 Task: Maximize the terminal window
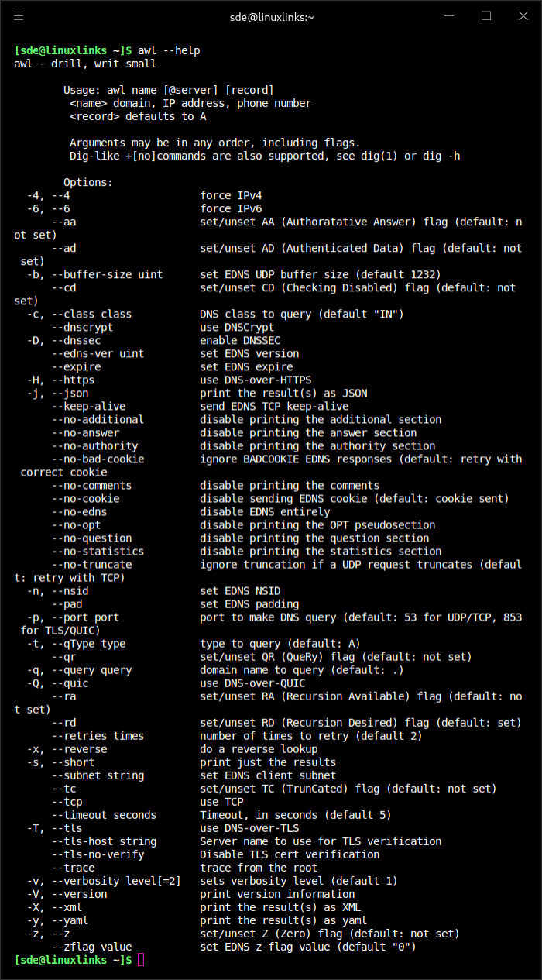pos(486,16)
